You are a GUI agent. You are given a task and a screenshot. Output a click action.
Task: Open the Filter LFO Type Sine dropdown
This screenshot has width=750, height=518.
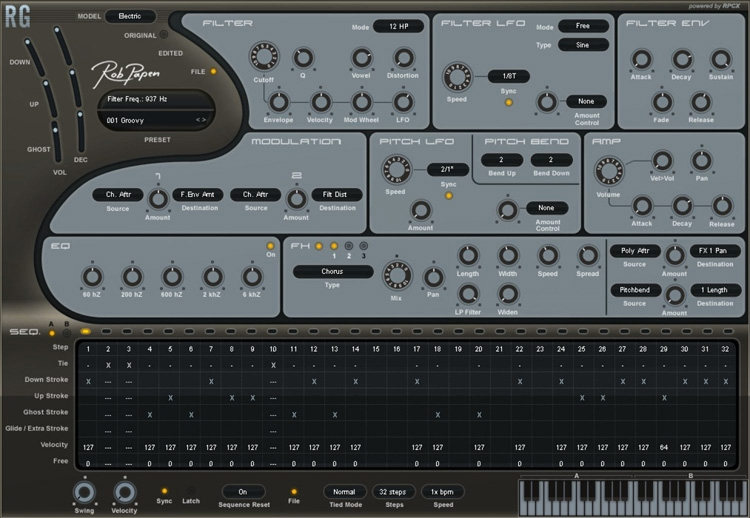tap(583, 45)
